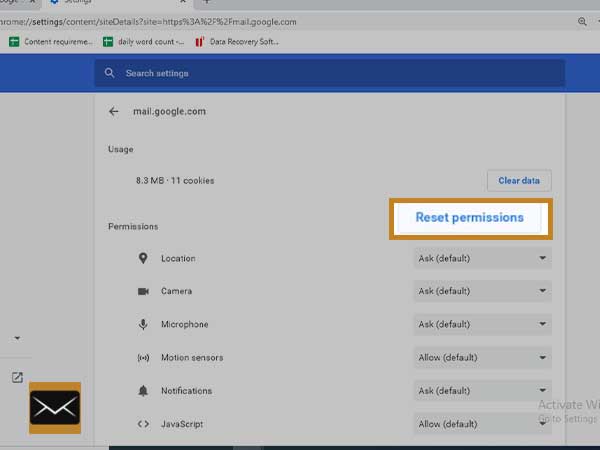
Task: Click the Reset permissions button
Action: [x=470, y=218]
